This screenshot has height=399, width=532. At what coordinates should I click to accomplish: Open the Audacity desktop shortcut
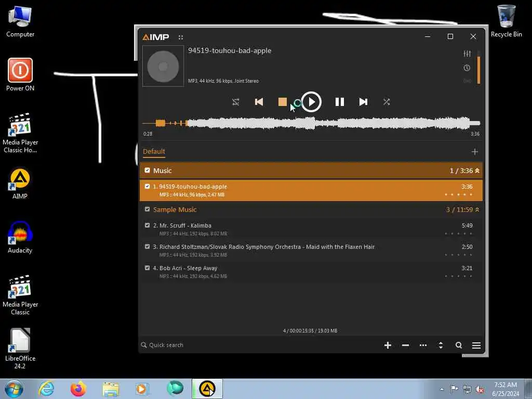[x=20, y=237]
